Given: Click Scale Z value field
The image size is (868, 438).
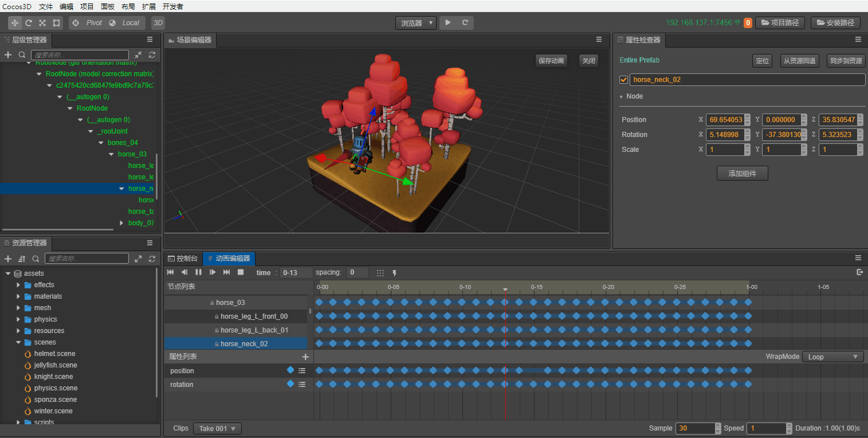Looking at the screenshot, I should click(838, 150).
